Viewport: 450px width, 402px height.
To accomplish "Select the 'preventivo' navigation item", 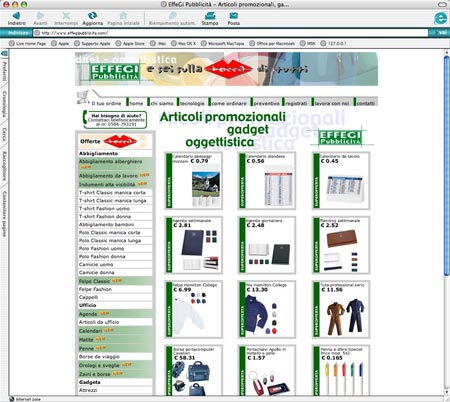I will pyautogui.click(x=266, y=103).
